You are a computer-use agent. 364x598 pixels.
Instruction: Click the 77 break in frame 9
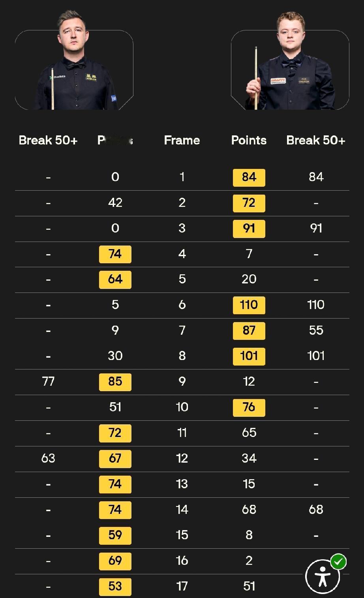(48, 381)
